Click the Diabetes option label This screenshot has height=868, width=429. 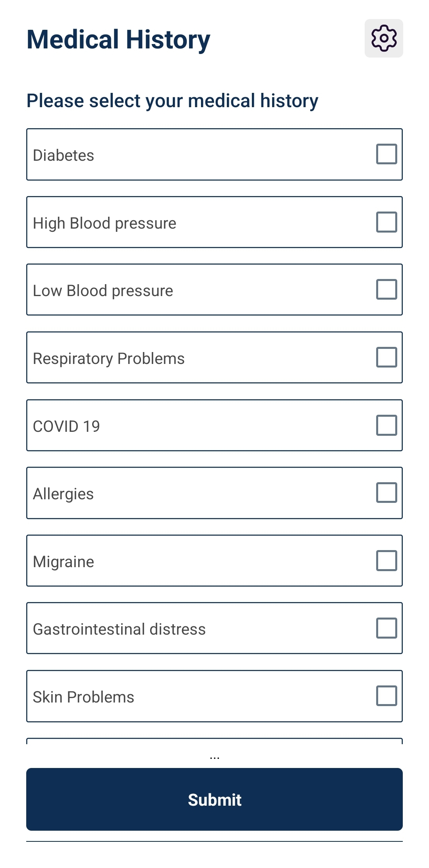64,155
